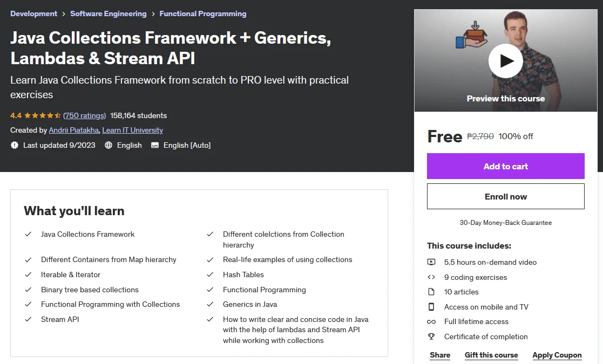
Task: Open Learn IT University profile
Action: [x=132, y=130]
